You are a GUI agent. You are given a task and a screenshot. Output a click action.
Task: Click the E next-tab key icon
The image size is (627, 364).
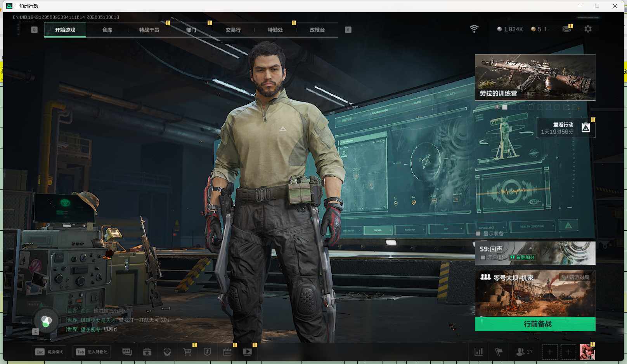[348, 30]
